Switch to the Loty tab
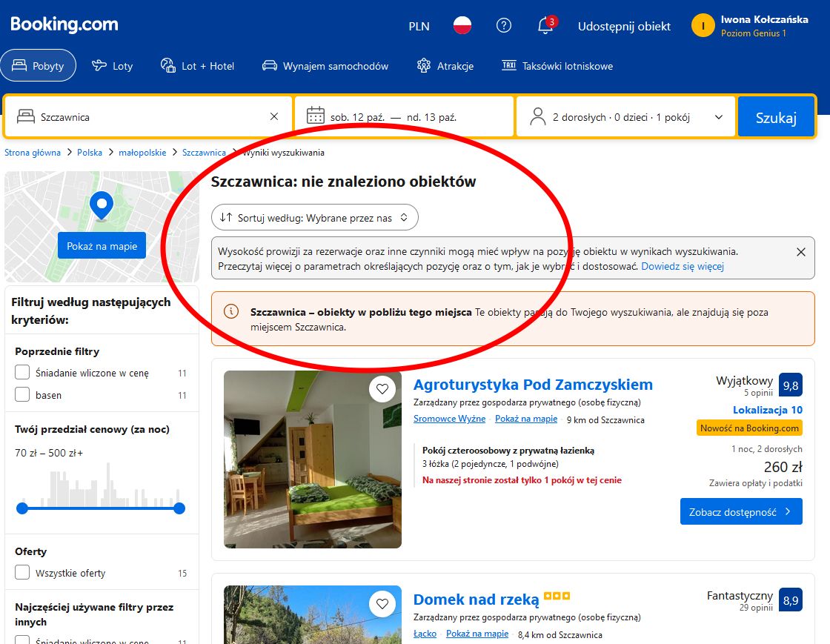Viewport: 830px width, 644px height. pos(112,66)
